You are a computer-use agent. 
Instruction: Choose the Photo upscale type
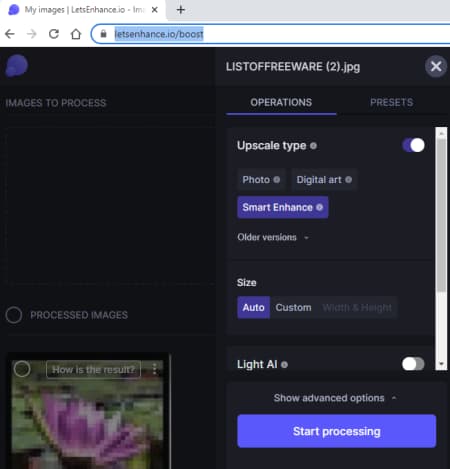(261, 180)
